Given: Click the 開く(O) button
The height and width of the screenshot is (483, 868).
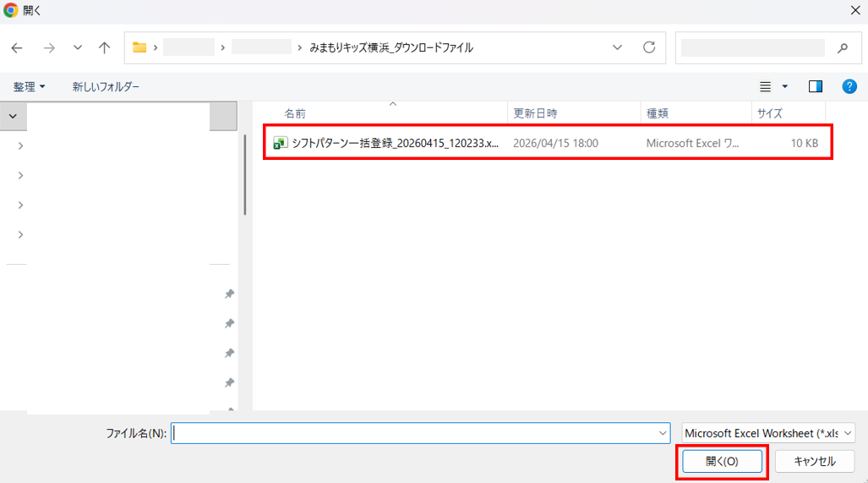Looking at the screenshot, I should point(722,462).
